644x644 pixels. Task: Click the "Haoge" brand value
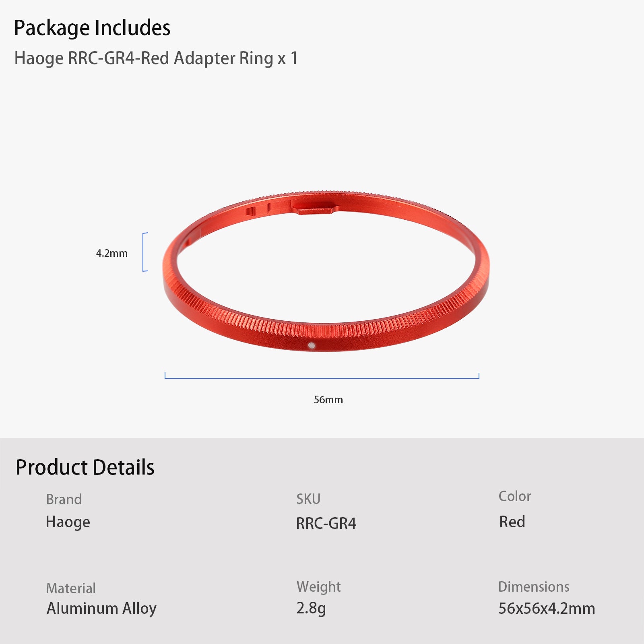click(68, 522)
